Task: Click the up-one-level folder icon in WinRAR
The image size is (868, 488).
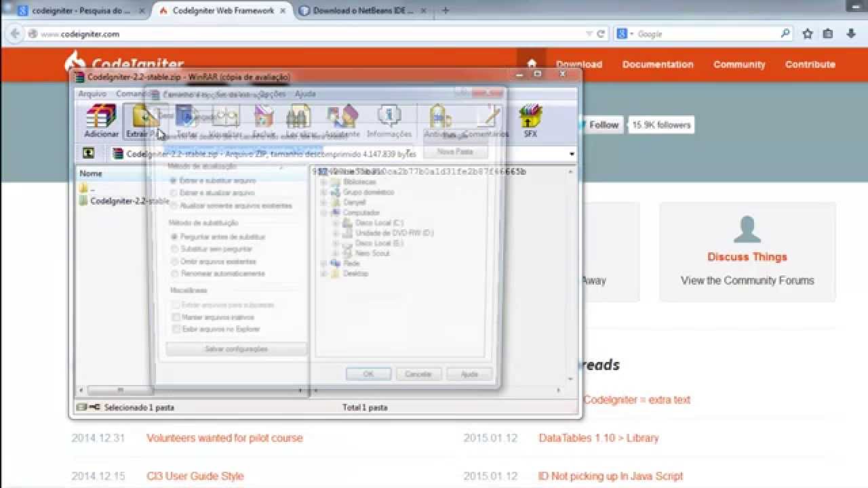Action: pos(88,153)
